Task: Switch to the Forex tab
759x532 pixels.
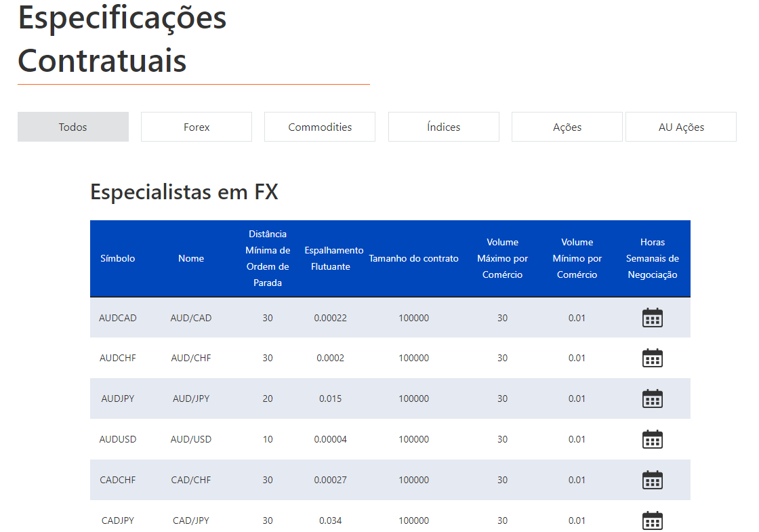Action: tap(197, 127)
